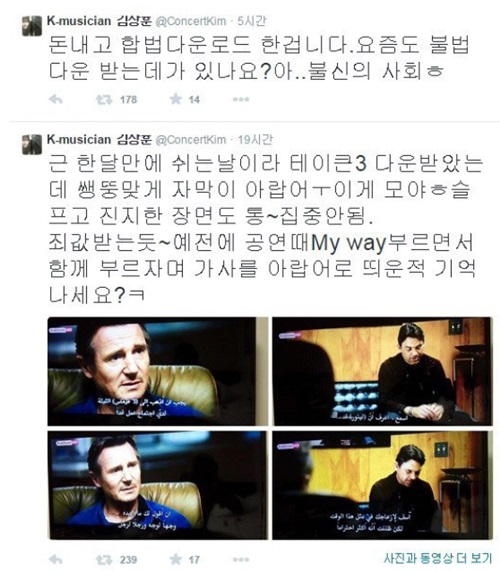This screenshot has height=571, width=500.
Task: Open the @ConcertKim handle in second tweet
Action: [191, 140]
